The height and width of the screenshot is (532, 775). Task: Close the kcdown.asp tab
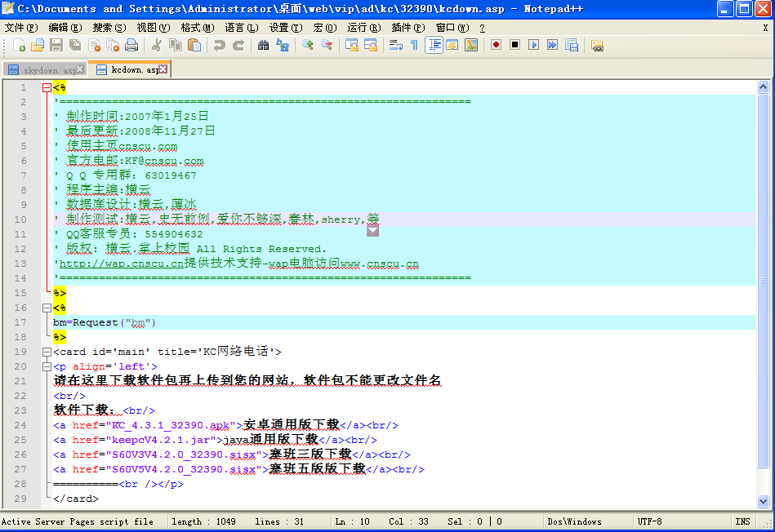point(163,70)
